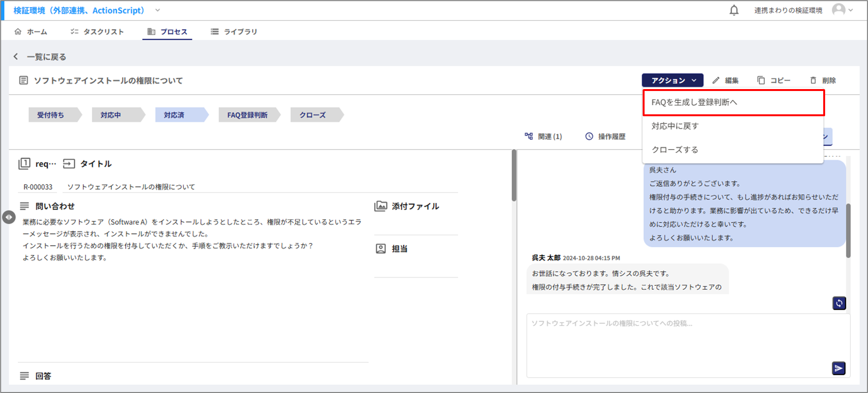Expand the environment name dropdown chevron
Viewport: 868px width, 393px height.
pyautogui.click(x=158, y=10)
